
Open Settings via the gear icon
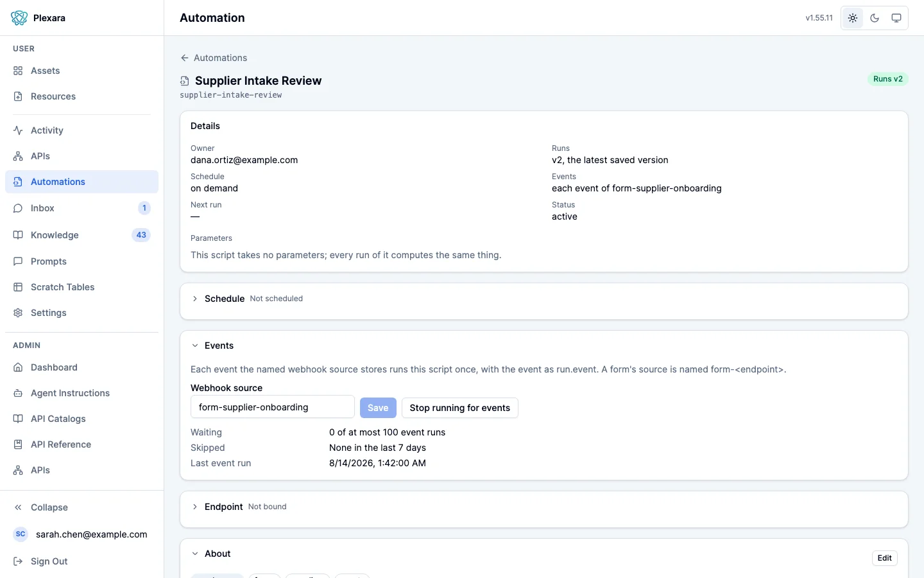18,313
